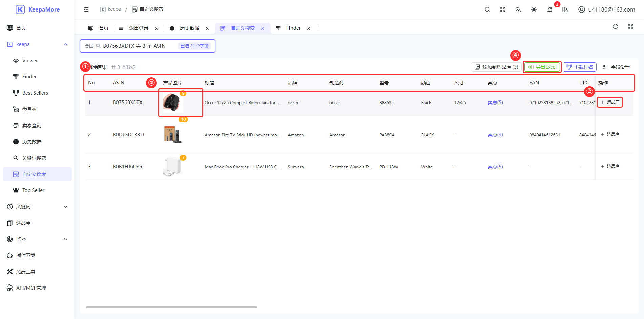
Task: Click the user avatar icon
Action: [x=581, y=9]
